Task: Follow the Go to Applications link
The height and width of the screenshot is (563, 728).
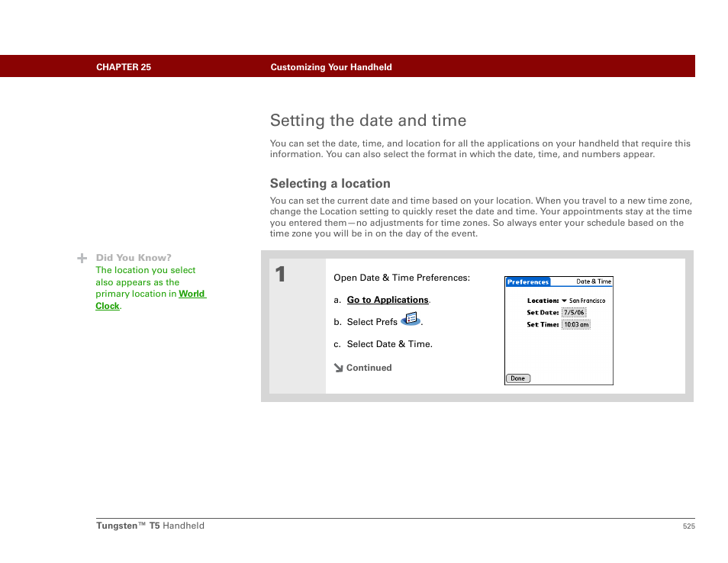Action: pyautogui.click(x=388, y=300)
